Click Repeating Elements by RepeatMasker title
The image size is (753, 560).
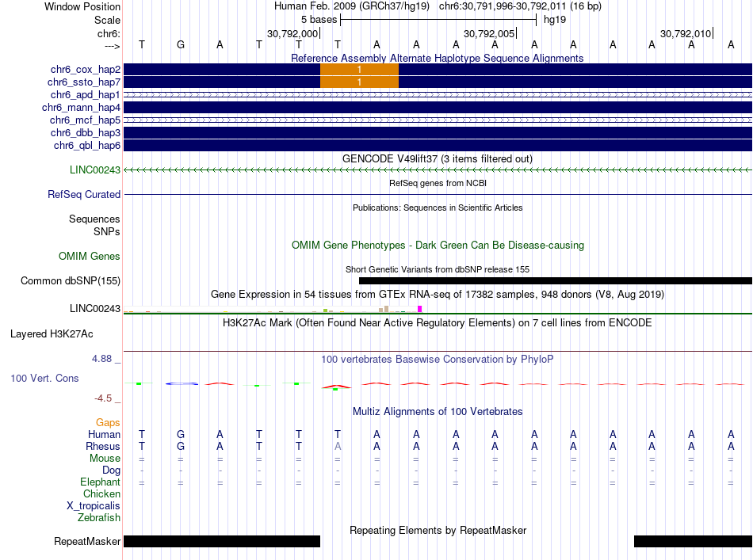pyautogui.click(x=438, y=530)
